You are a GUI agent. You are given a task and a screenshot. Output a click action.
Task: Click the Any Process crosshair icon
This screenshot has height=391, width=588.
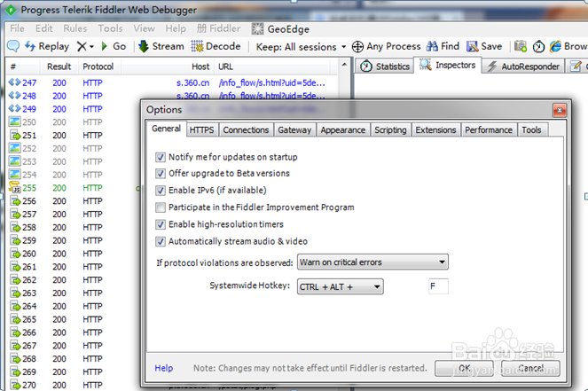[x=357, y=46]
